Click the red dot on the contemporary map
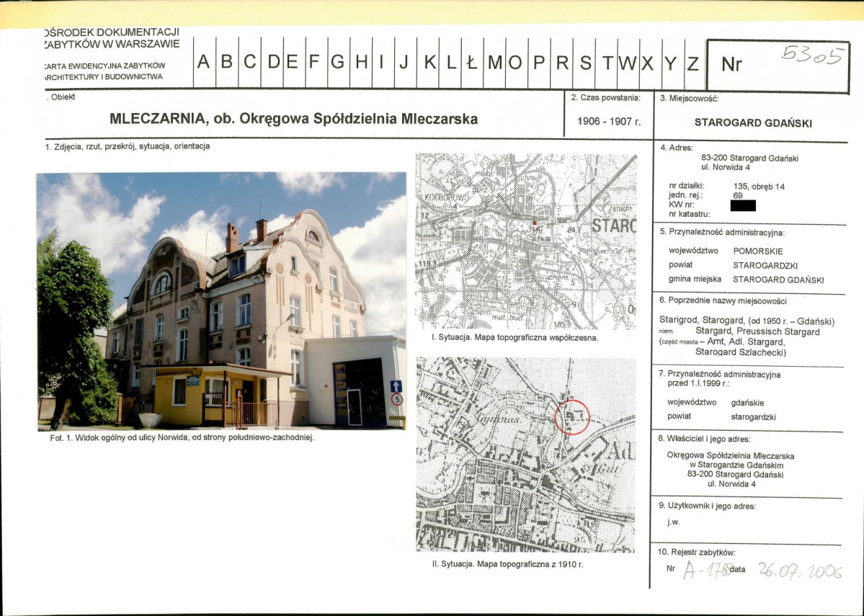The width and height of the screenshot is (864, 616). (x=535, y=223)
